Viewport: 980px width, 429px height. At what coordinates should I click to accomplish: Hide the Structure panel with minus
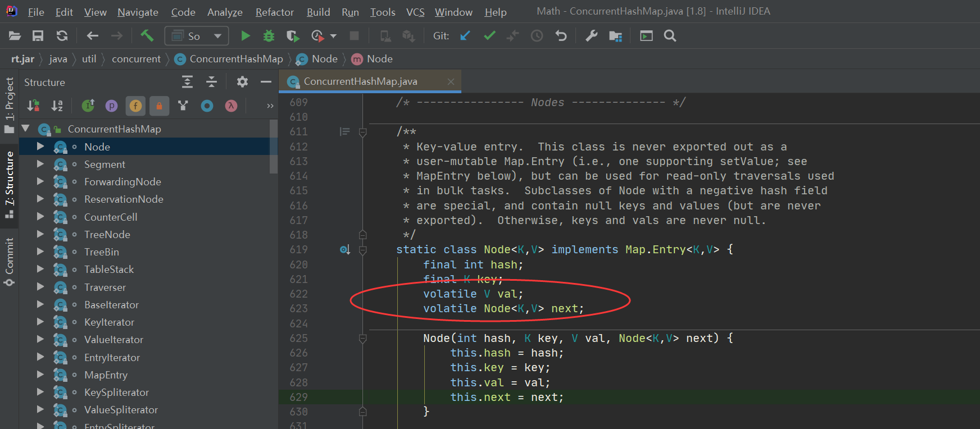266,82
